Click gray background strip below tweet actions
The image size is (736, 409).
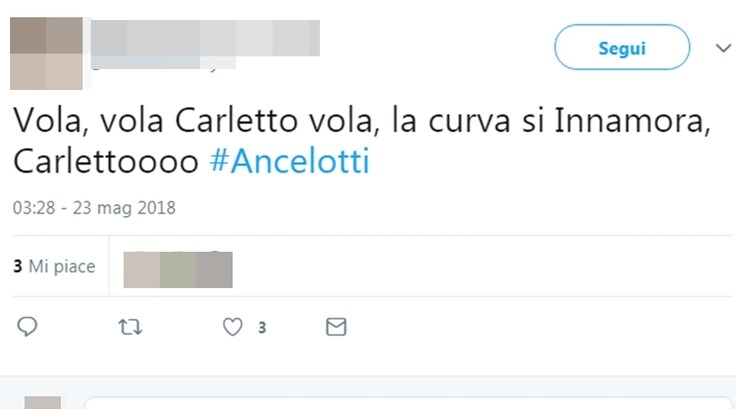click(368, 384)
